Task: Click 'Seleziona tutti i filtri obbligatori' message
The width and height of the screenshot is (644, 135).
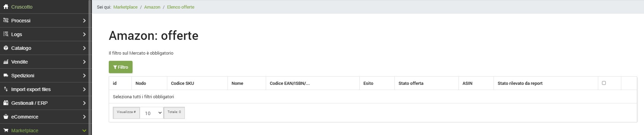Action: (x=143, y=97)
